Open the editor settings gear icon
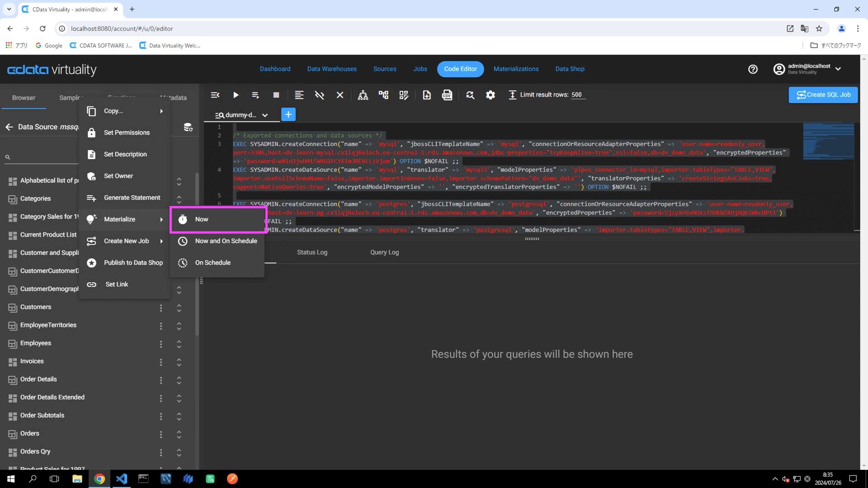Image resolution: width=868 pixels, height=488 pixels. [490, 95]
